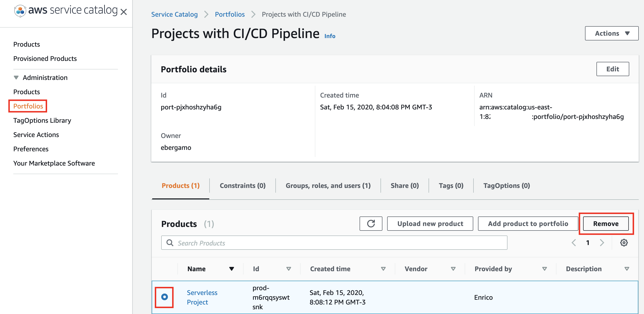Select page number 1
This screenshot has width=644, height=314.
(x=588, y=242)
